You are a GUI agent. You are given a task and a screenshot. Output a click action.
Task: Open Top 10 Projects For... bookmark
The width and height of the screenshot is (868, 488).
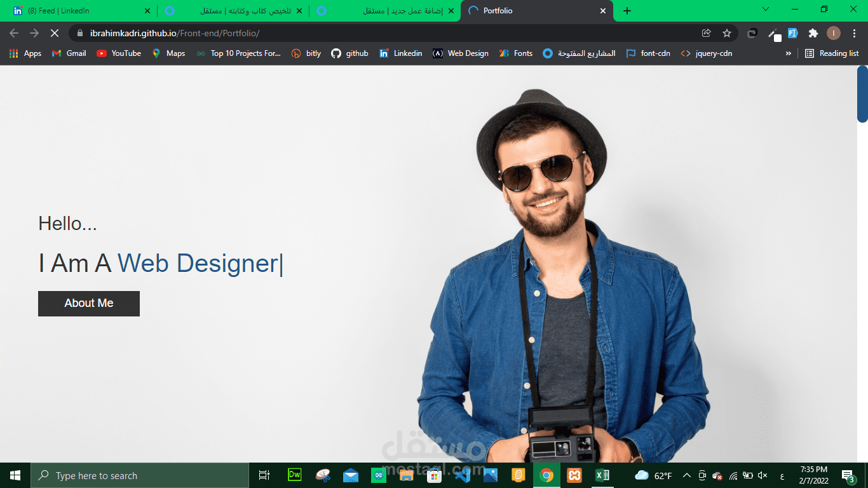tap(238, 53)
